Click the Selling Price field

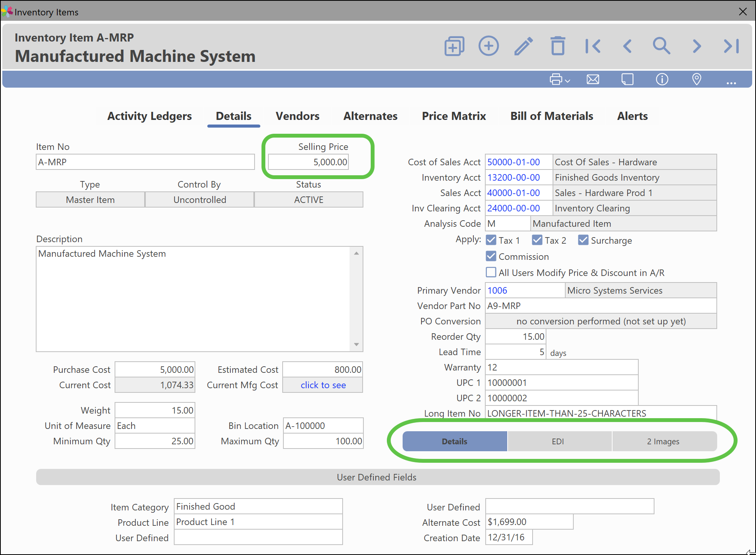(x=308, y=162)
